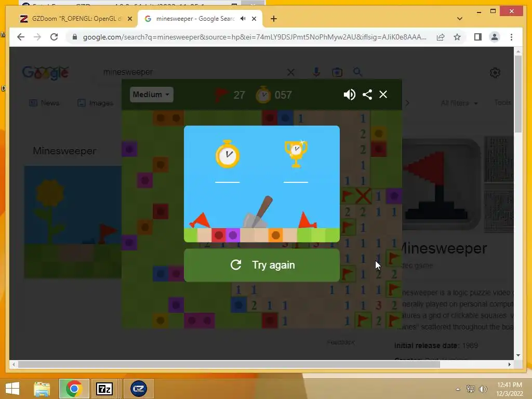Click the flag counter icon showing 27
The width and height of the screenshot is (532, 399).
pyautogui.click(x=221, y=95)
